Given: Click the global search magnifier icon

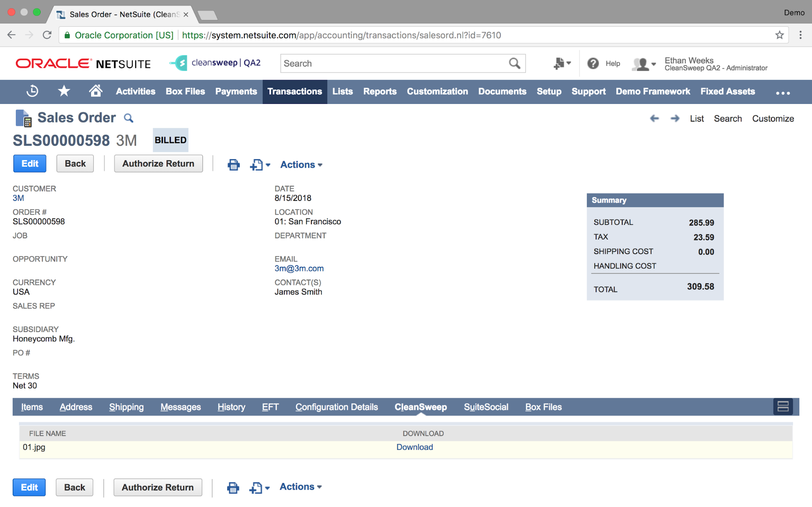Looking at the screenshot, I should click(514, 63).
